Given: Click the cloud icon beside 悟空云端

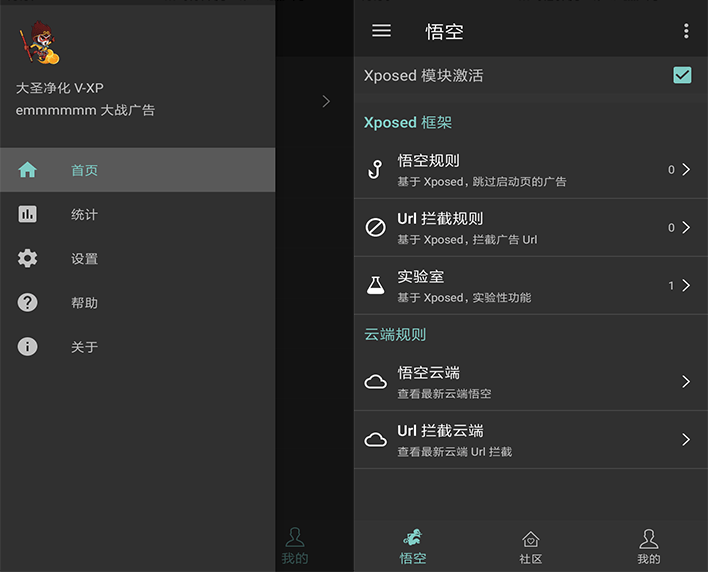Looking at the screenshot, I should pyautogui.click(x=376, y=382).
